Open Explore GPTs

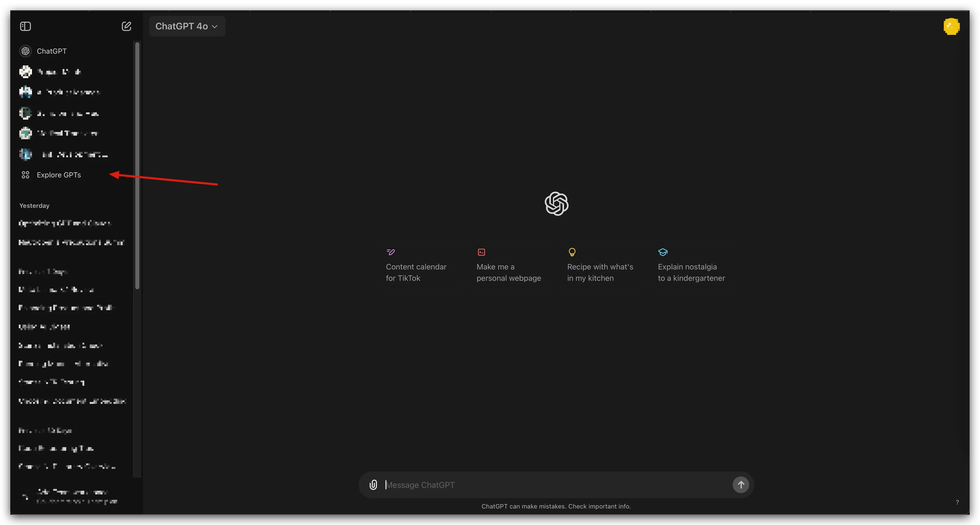(58, 175)
